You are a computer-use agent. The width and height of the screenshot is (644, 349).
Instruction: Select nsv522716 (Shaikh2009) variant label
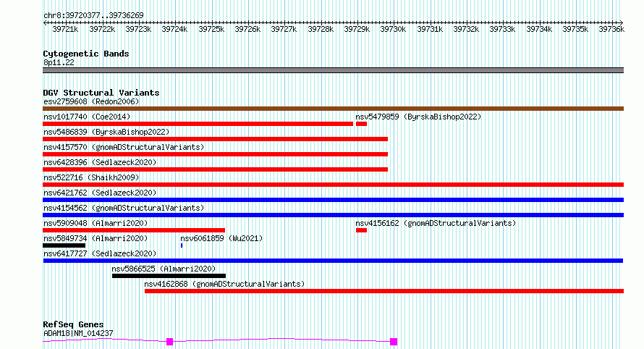[x=91, y=177]
